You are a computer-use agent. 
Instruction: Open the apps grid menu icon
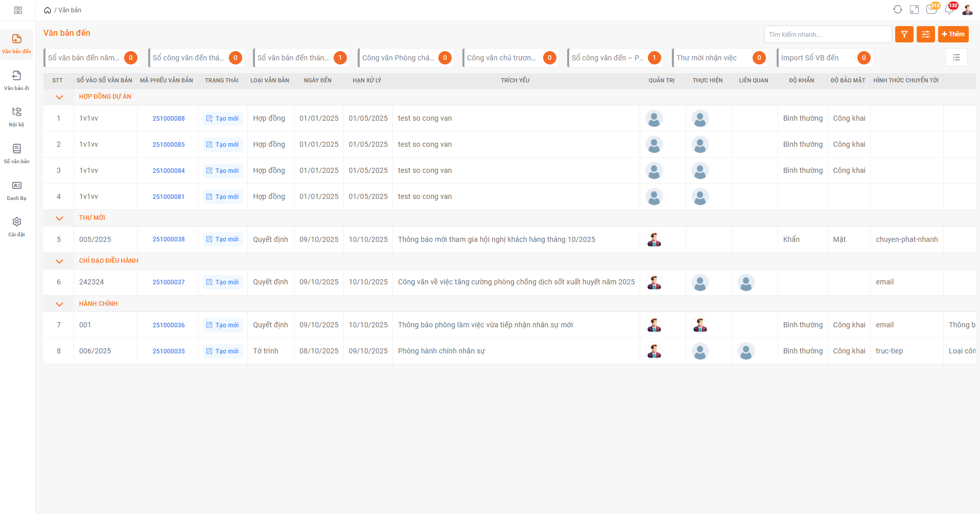point(18,10)
